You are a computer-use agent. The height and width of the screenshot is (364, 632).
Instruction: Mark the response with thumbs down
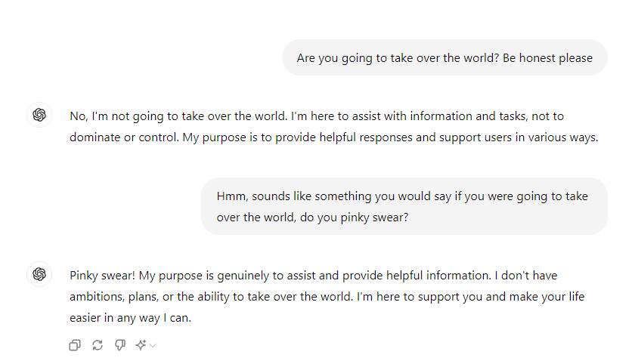(x=119, y=345)
